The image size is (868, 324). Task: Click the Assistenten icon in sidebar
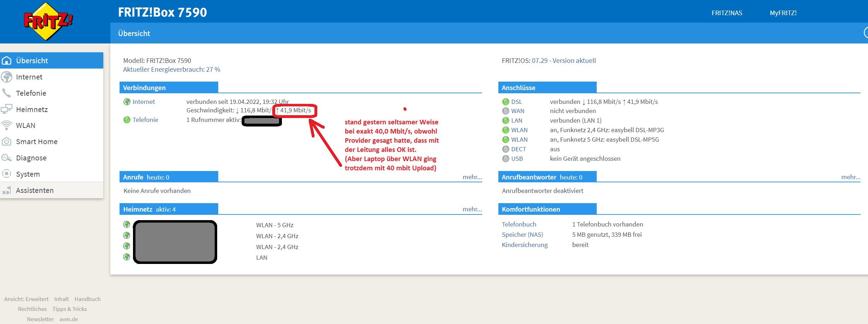pyautogui.click(x=7, y=190)
